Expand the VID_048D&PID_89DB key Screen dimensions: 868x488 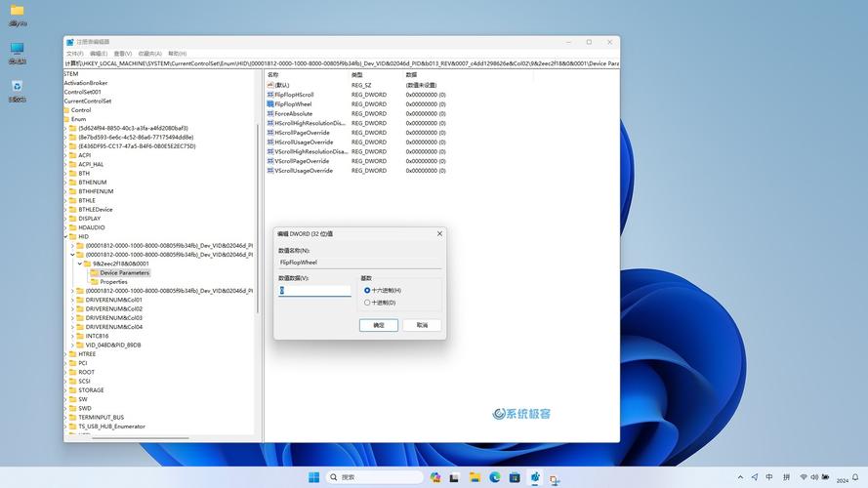(72, 345)
